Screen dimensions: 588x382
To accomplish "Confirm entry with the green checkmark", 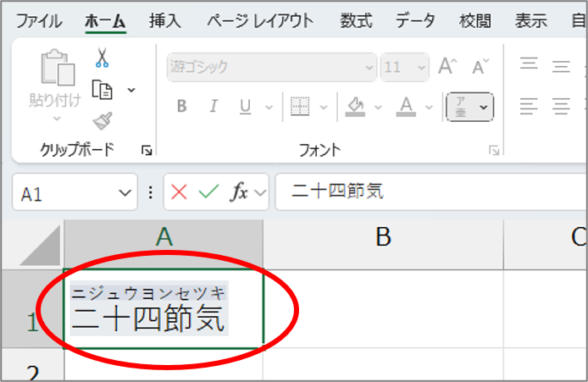I will click(x=209, y=192).
